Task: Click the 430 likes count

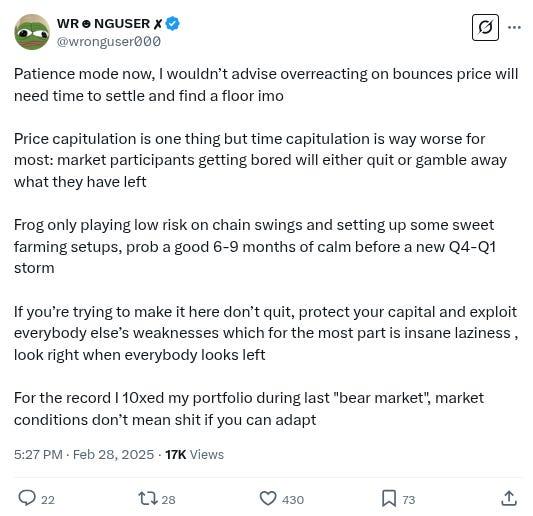Action: [293, 500]
